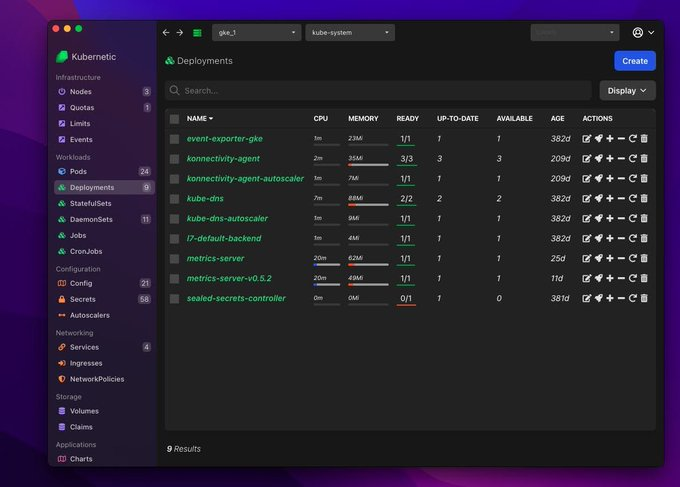Select the konnectivity-agent row checkbox
The width and height of the screenshot is (680, 487).
click(174, 159)
